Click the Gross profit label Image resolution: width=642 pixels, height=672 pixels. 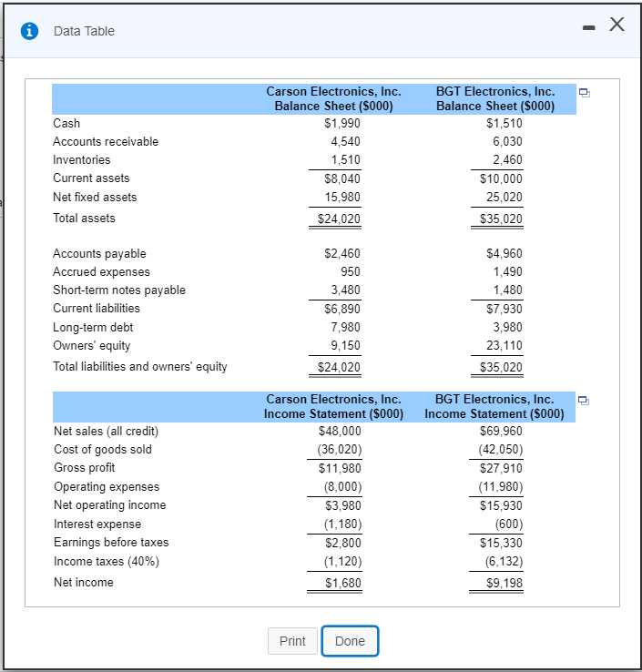pos(85,467)
